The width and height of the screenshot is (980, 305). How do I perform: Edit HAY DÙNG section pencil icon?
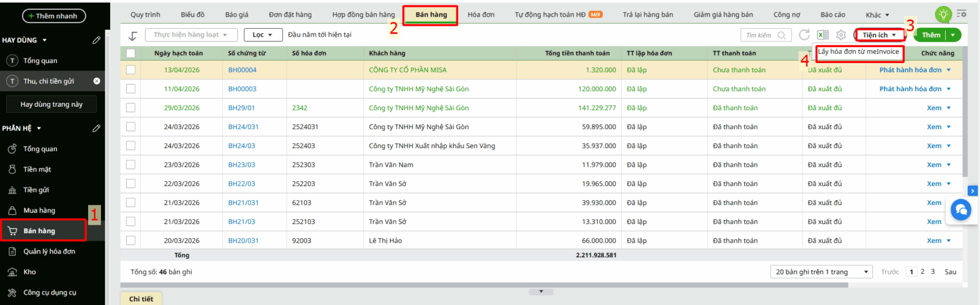96,40
